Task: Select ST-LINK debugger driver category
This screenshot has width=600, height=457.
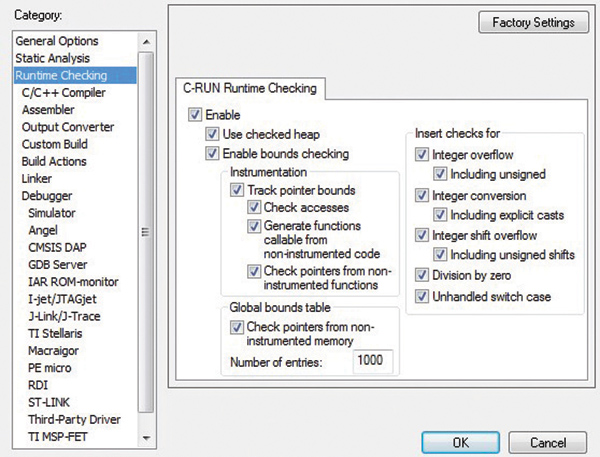Action: [x=51, y=403]
